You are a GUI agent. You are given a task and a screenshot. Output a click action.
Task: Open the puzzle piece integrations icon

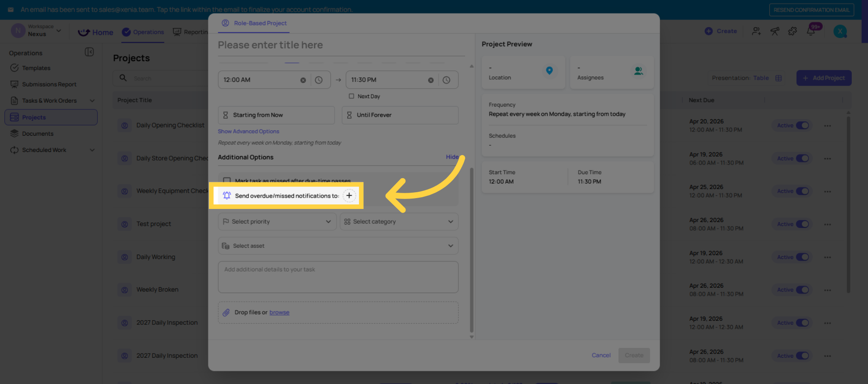pyautogui.click(x=793, y=31)
